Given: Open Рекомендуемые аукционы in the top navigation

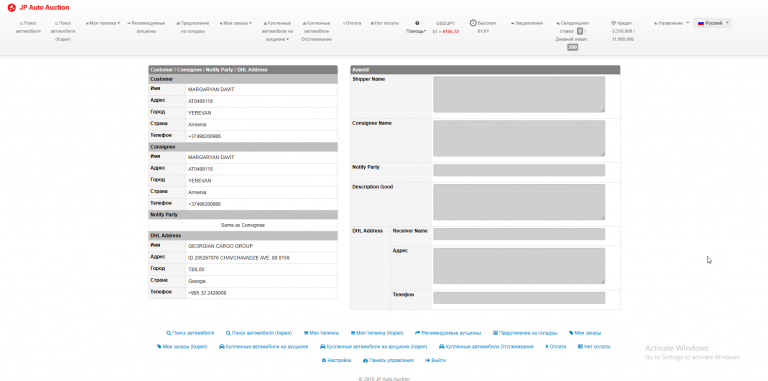Looking at the screenshot, I should click(x=145, y=27).
